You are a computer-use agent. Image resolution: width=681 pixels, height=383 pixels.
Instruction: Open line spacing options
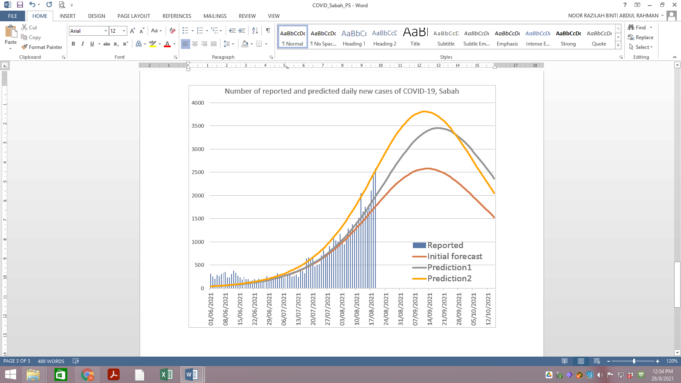[228, 44]
